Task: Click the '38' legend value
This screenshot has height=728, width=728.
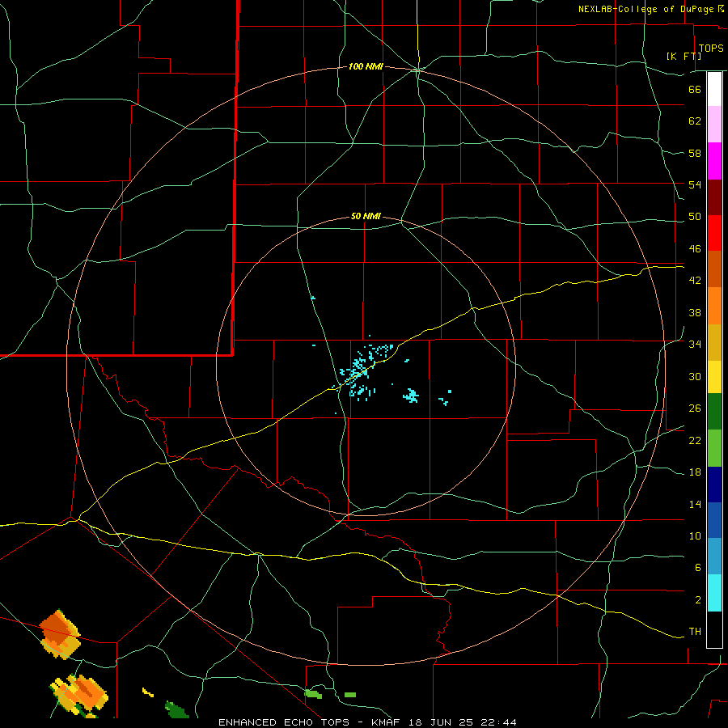Action: point(695,312)
